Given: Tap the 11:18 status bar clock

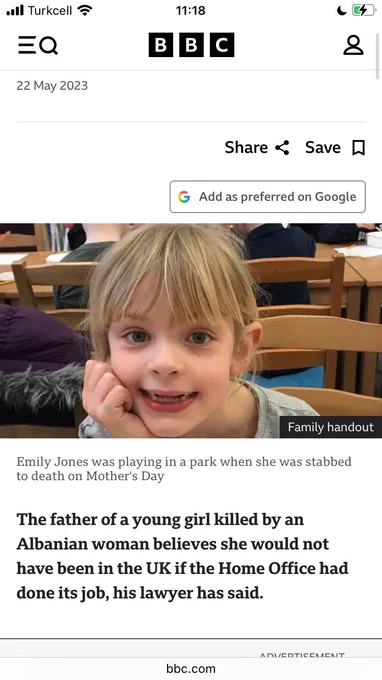Looking at the screenshot, I should point(191,10).
